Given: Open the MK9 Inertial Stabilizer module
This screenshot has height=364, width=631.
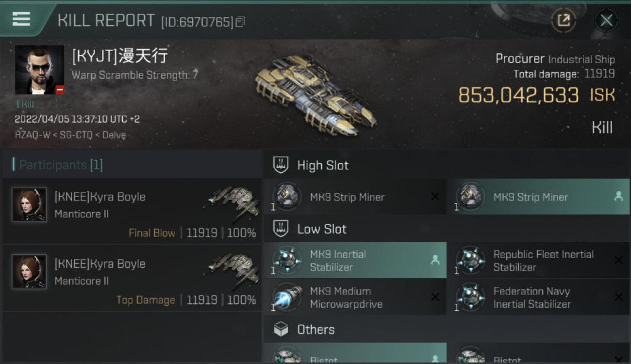Looking at the screenshot, I should tap(355, 260).
